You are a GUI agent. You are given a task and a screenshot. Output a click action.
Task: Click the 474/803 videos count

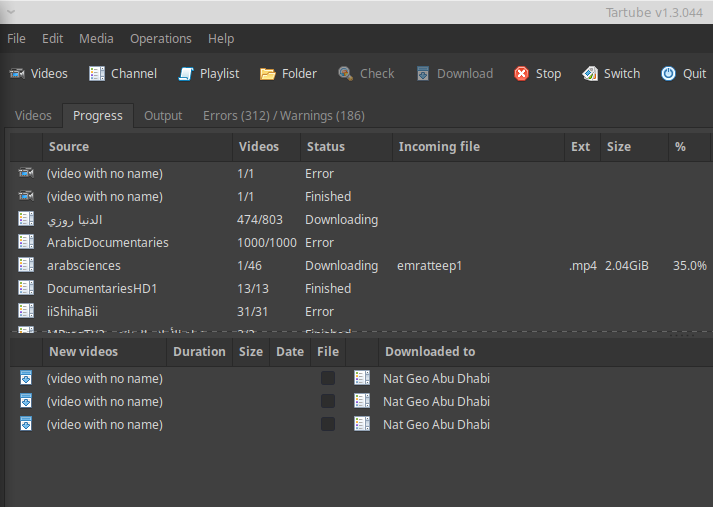(260, 220)
